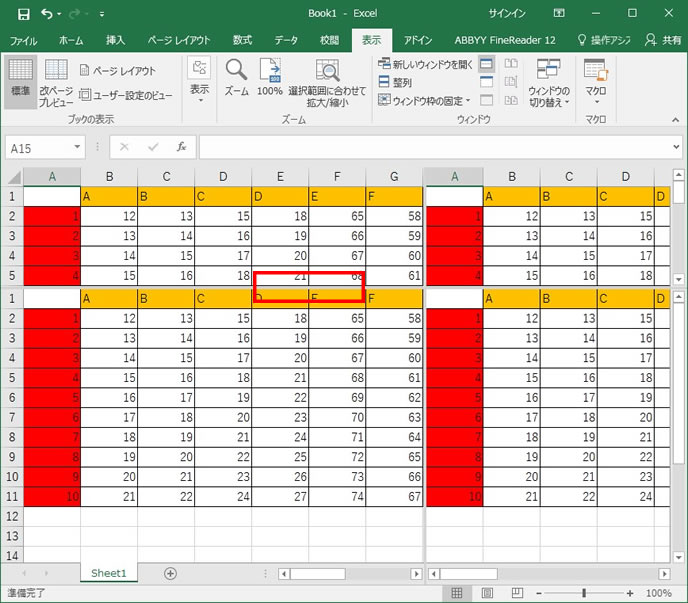Click inside the formula bar field
This screenshot has height=603, width=688.
coord(434,147)
